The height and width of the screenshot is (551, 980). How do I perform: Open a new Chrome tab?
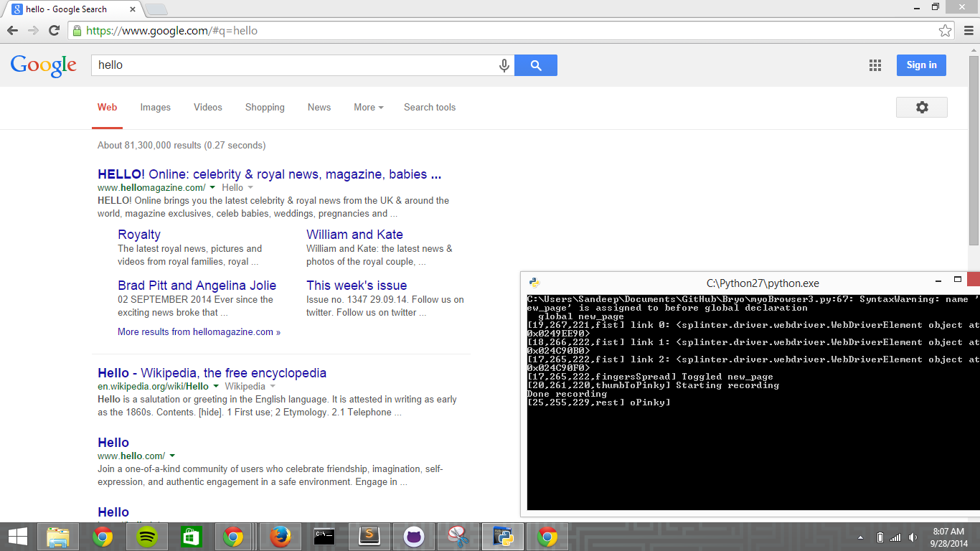pos(156,9)
